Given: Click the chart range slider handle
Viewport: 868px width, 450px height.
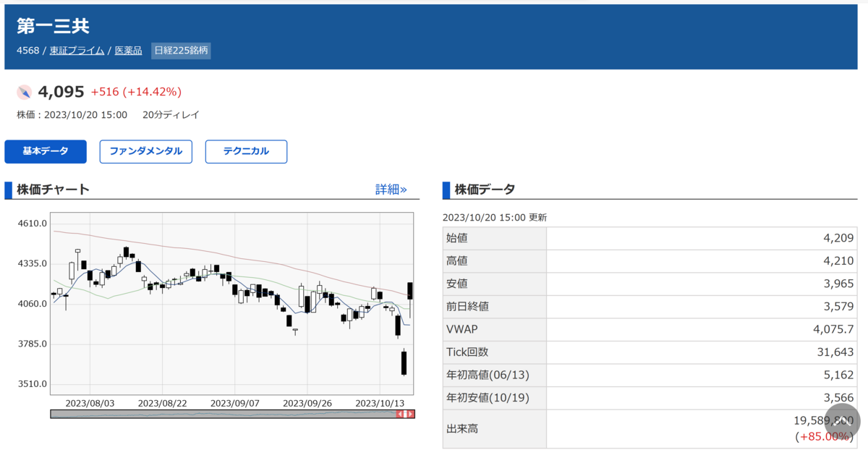Looking at the screenshot, I should coord(405,414).
